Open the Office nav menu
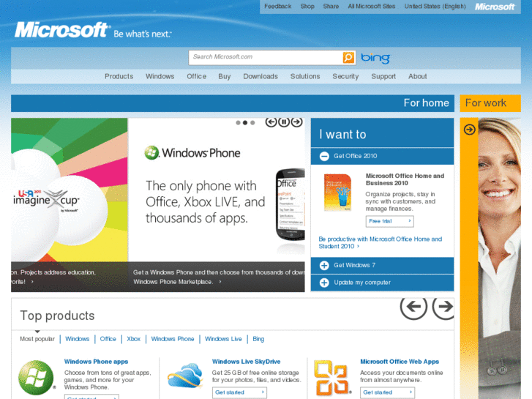Image resolution: width=532 pixels, height=399 pixels. (196, 76)
